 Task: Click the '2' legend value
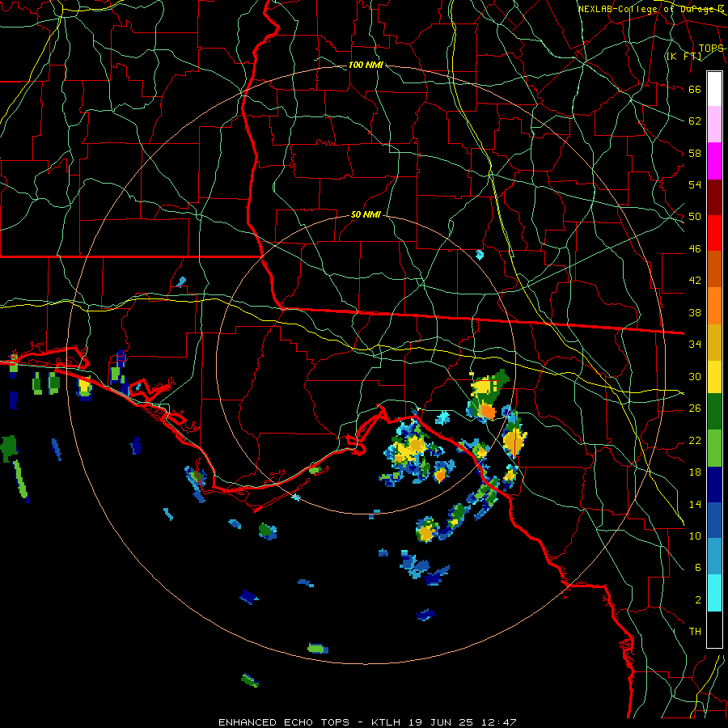pyautogui.click(x=697, y=600)
